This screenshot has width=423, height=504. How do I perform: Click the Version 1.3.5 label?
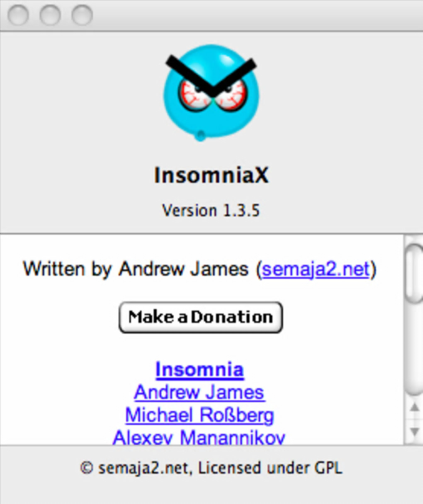click(211, 210)
